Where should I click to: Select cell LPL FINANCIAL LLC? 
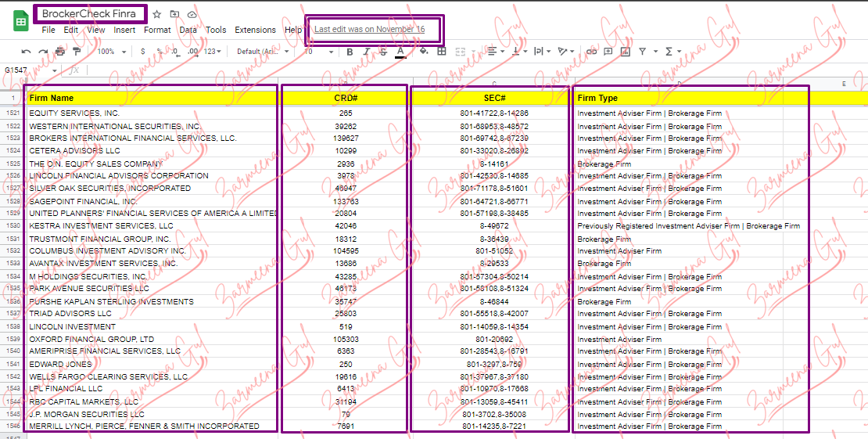151,389
